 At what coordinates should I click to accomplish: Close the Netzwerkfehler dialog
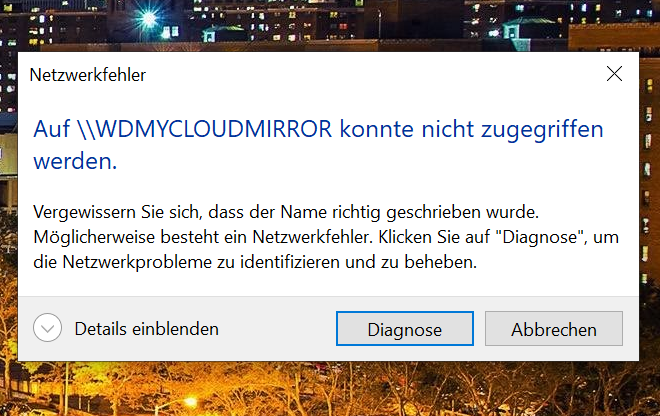point(614,74)
